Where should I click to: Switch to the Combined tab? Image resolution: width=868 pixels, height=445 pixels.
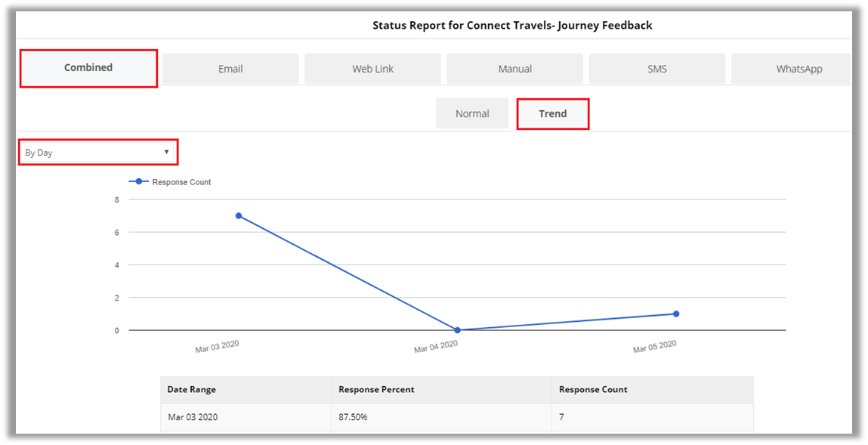88,68
